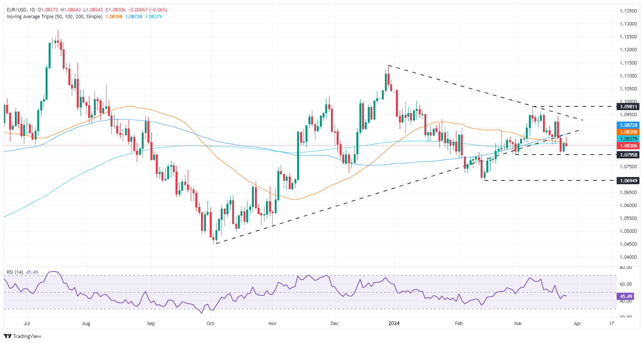Screen dimensions: 644x343
Task: Select the 1.07958 support level label
Action: click(628, 155)
